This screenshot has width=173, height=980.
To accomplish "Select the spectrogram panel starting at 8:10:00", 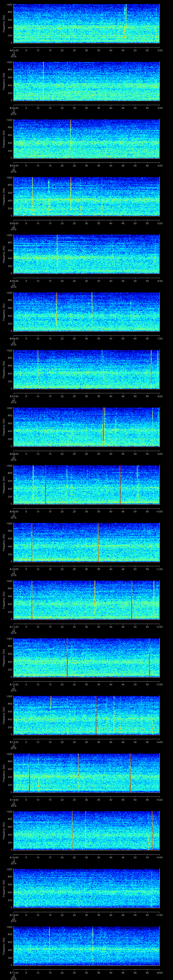I will (87, 542).
